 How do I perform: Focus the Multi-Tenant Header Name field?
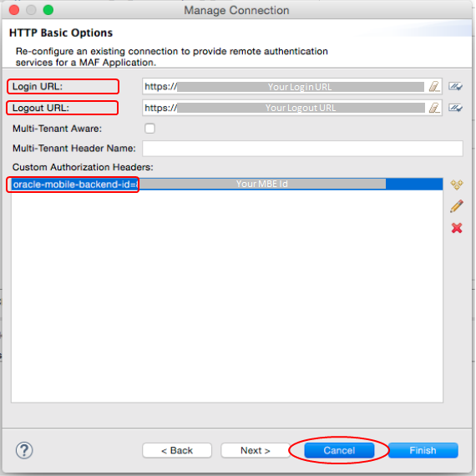[302, 149]
